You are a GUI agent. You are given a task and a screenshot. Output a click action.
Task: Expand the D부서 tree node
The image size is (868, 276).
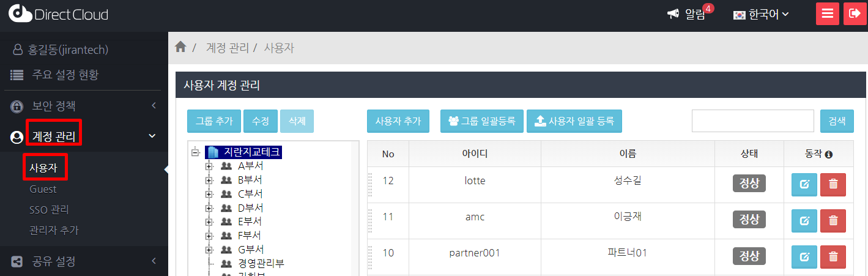(x=209, y=208)
